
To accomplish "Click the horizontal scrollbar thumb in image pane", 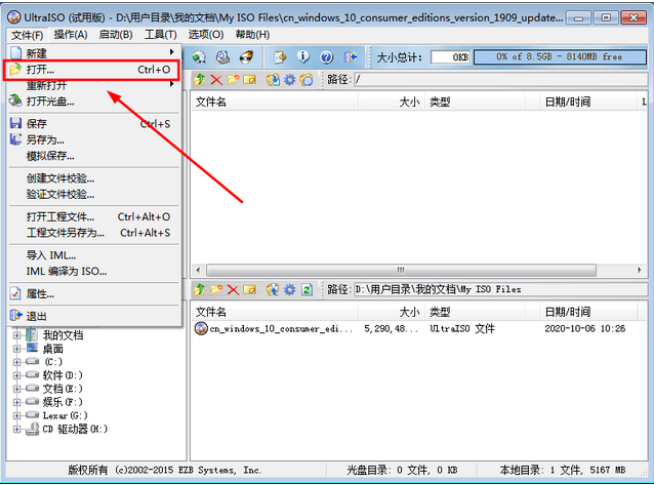I will pyautogui.click(x=401, y=270).
